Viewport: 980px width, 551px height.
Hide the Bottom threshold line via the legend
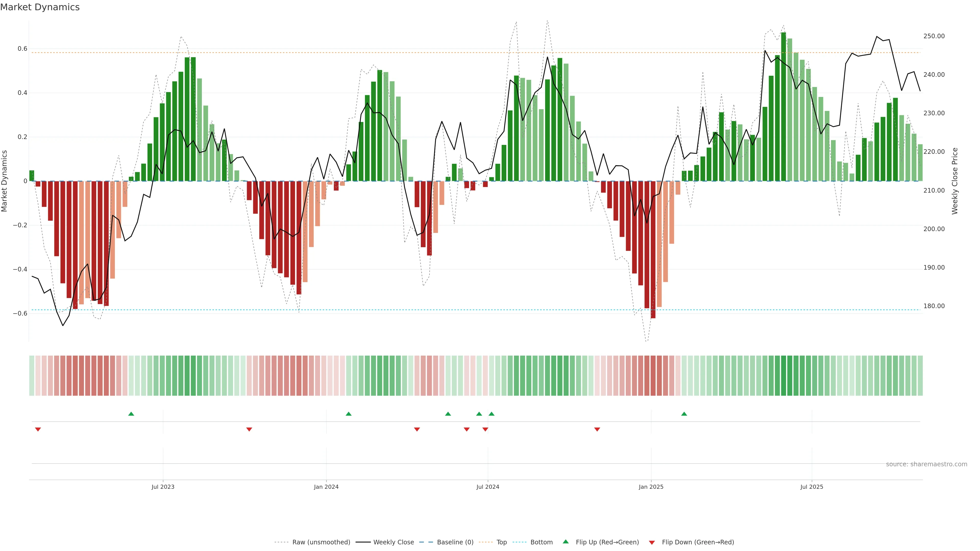[x=541, y=542]
